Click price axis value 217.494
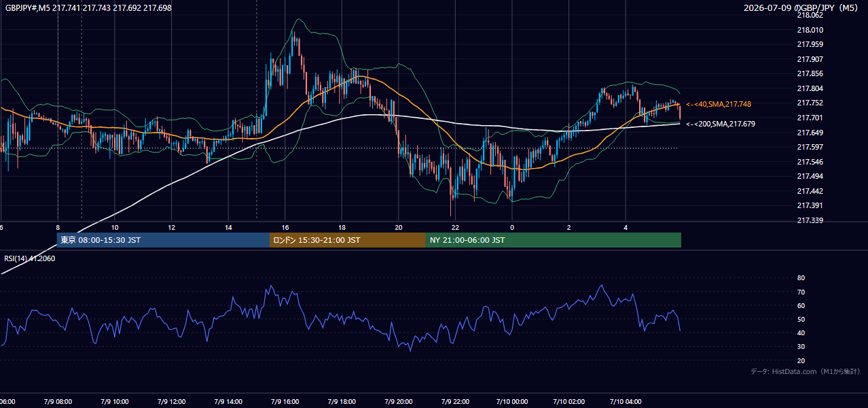Image resolution: width=868 pixels, height=408 pixels. point(810,176)
